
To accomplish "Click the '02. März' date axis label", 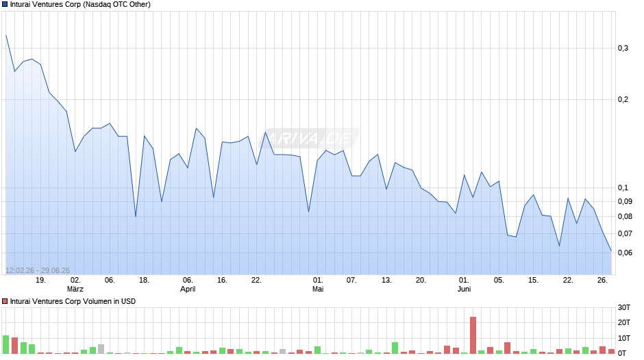I will 75,285.
